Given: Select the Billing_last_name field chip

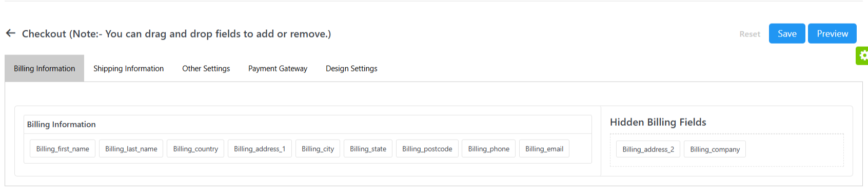Looking at the screenshot, I should tap(131, 149).
